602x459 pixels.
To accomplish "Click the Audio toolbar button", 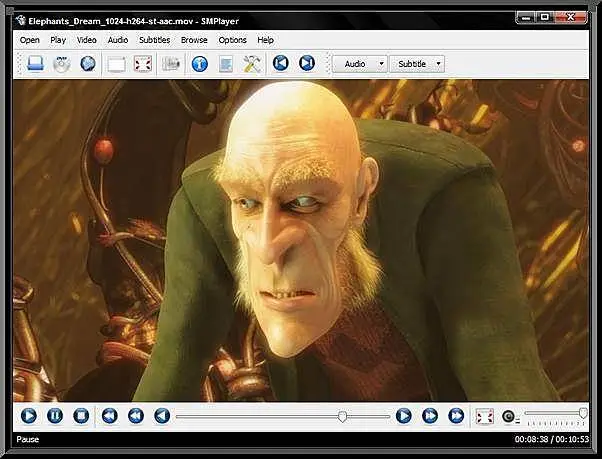I will tap(355, 64).
